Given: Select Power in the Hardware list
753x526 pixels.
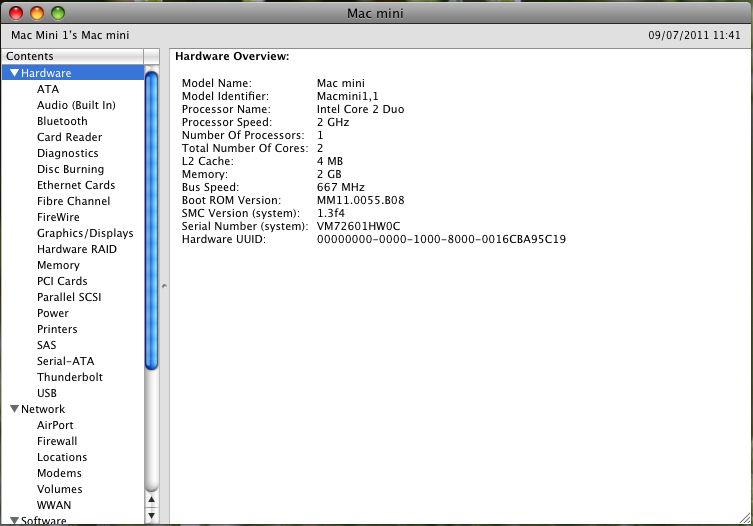Looking at the screenshot, I should [53, 313].
